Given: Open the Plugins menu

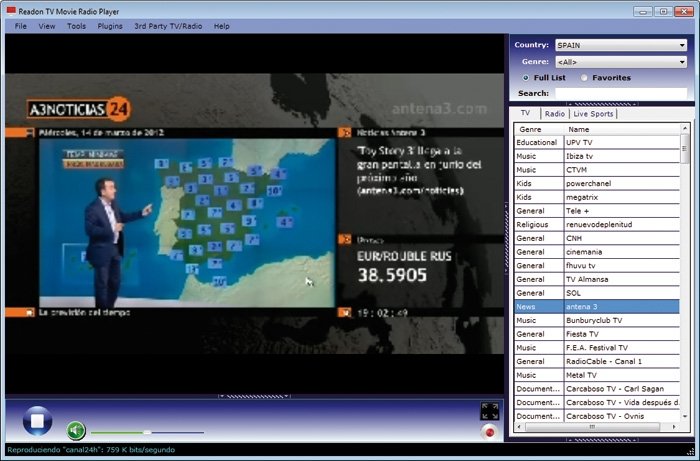Looking at the screenshot, I should click(x=110, y=26).
